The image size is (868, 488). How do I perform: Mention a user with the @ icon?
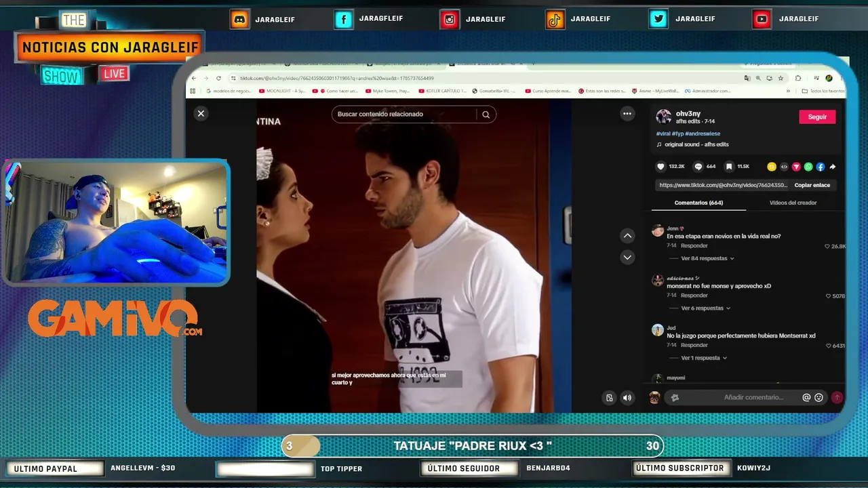point(806,398)
